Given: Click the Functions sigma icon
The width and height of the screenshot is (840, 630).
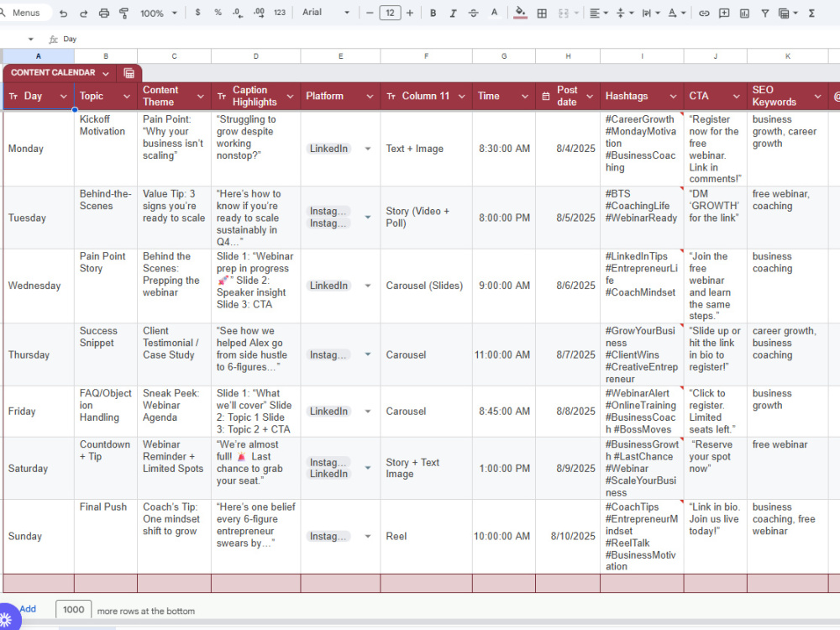Looking at the screenshot, I should click(811, 13).
